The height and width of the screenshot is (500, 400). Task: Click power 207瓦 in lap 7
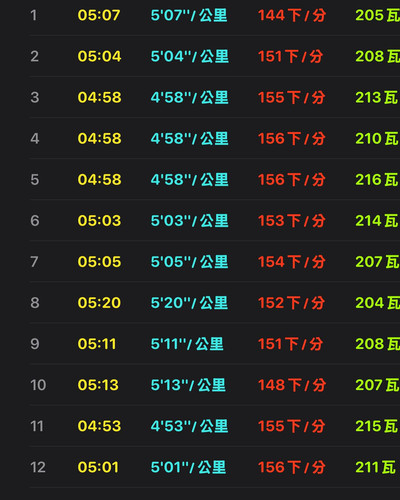(377, 262)
